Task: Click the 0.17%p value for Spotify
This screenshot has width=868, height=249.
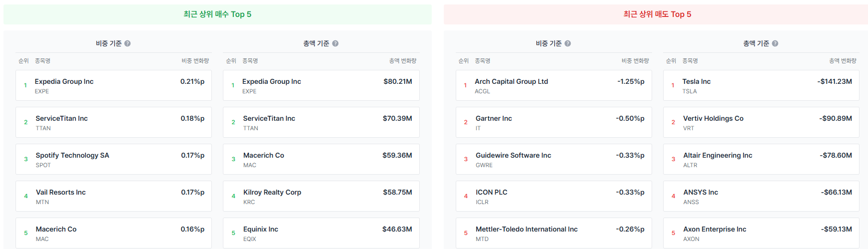Action: coord(193,155)
